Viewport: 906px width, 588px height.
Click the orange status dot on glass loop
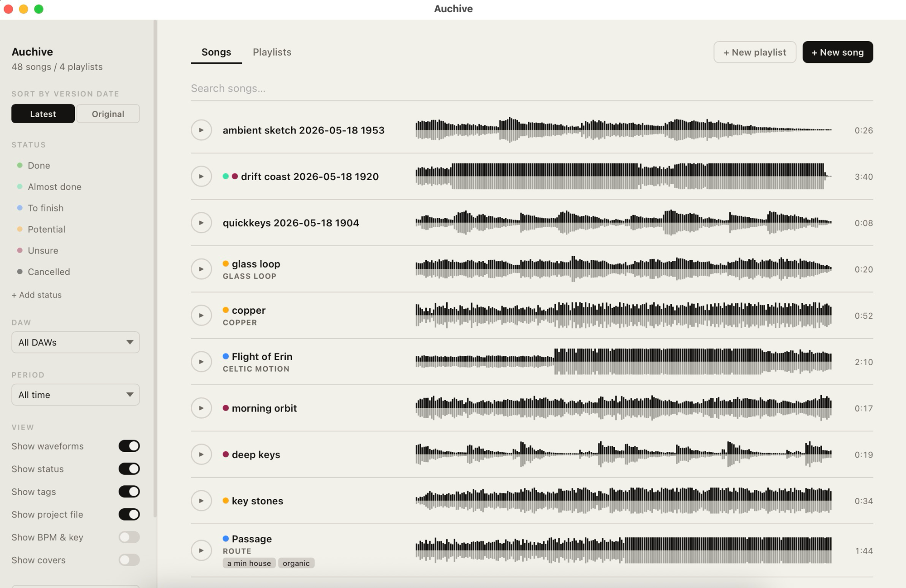click(226, 264)
